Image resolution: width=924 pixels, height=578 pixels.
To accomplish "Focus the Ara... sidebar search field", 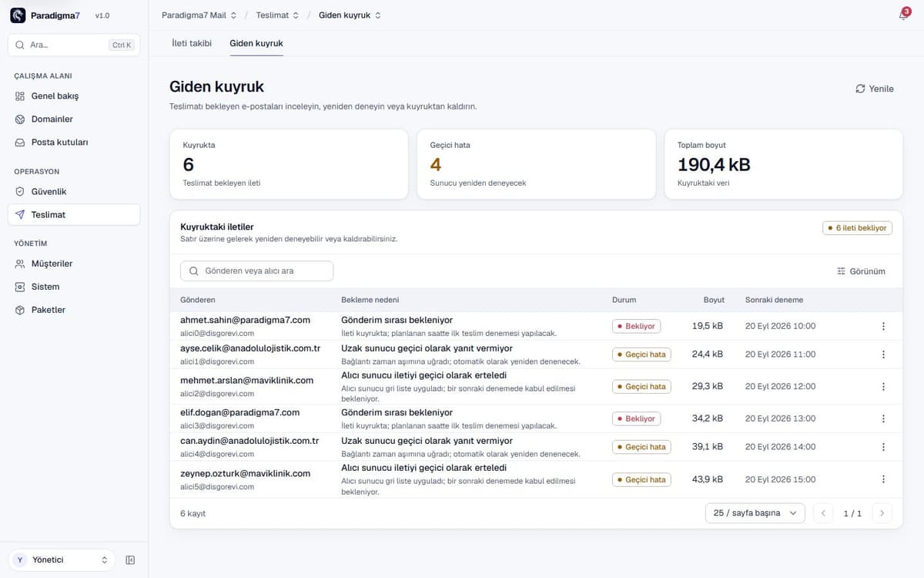I will coord(74,45).
